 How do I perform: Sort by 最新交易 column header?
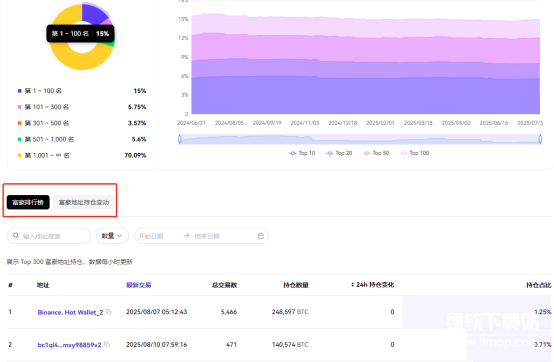point(138,285)
